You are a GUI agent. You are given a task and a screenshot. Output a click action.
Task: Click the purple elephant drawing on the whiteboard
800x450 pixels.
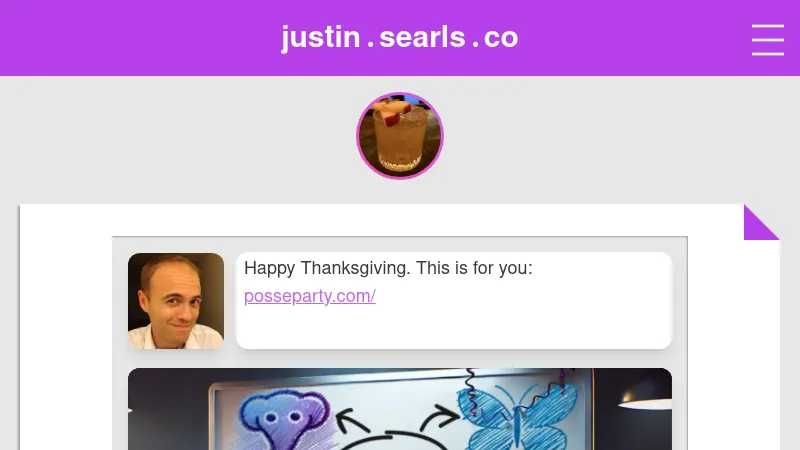[287, 420]
